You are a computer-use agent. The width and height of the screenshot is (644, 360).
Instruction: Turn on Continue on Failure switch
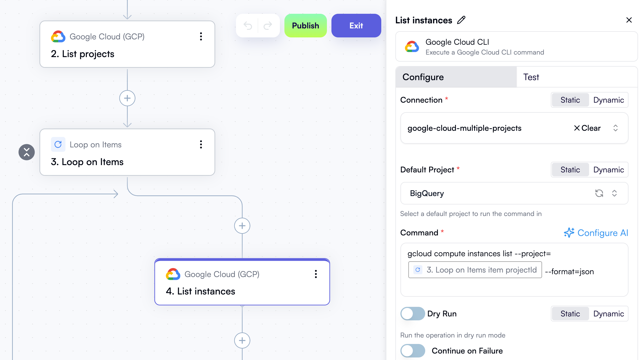click(x=413, y=351)
